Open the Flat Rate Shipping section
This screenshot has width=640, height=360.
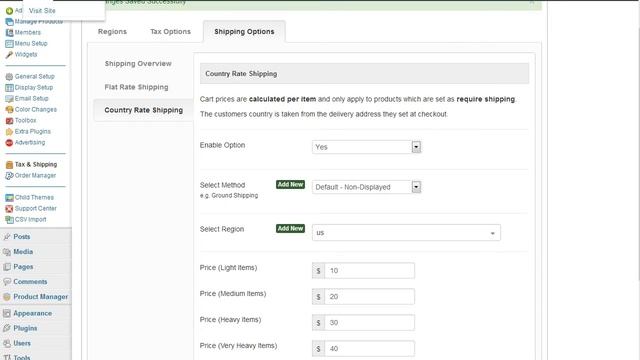[x=136, y=87]
